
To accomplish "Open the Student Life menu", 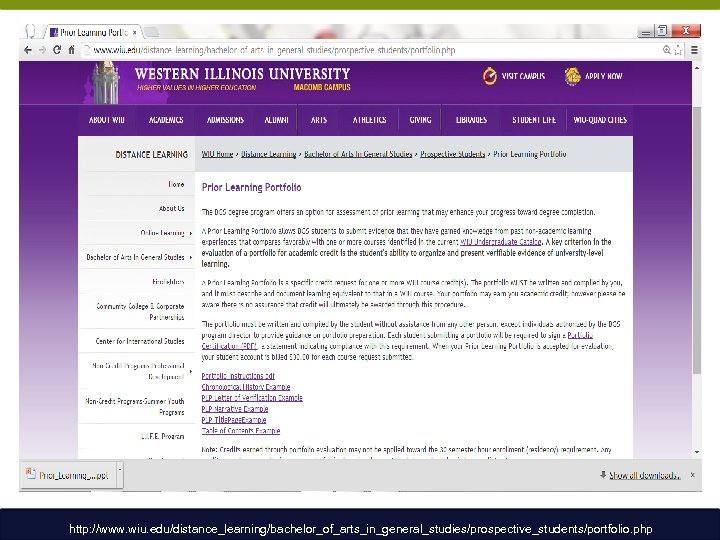I will 534,120.
